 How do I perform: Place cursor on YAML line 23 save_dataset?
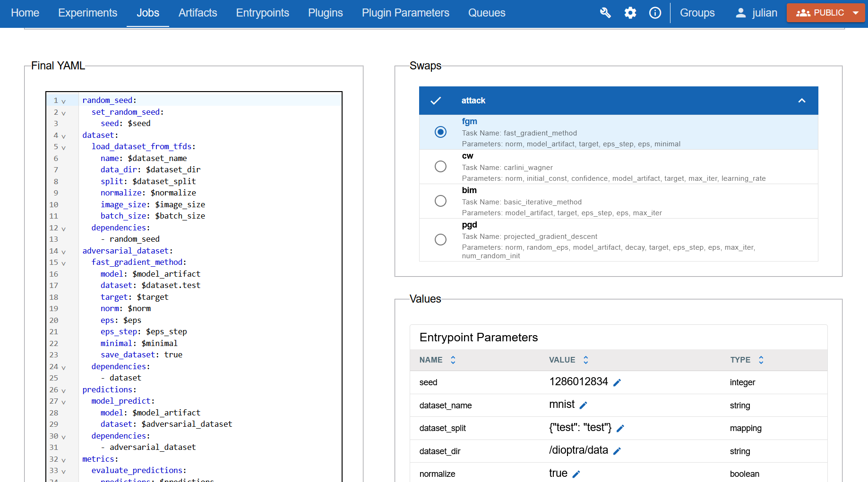coord(141,355)
